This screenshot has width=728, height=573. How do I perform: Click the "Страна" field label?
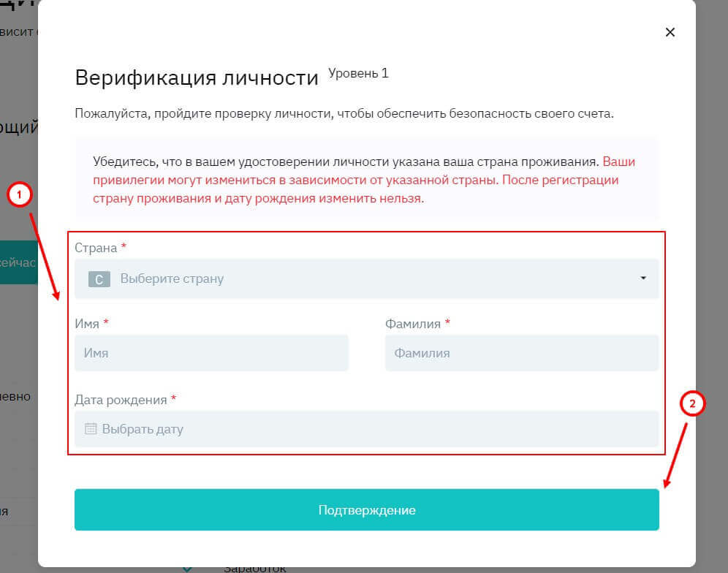click(96, 248)
